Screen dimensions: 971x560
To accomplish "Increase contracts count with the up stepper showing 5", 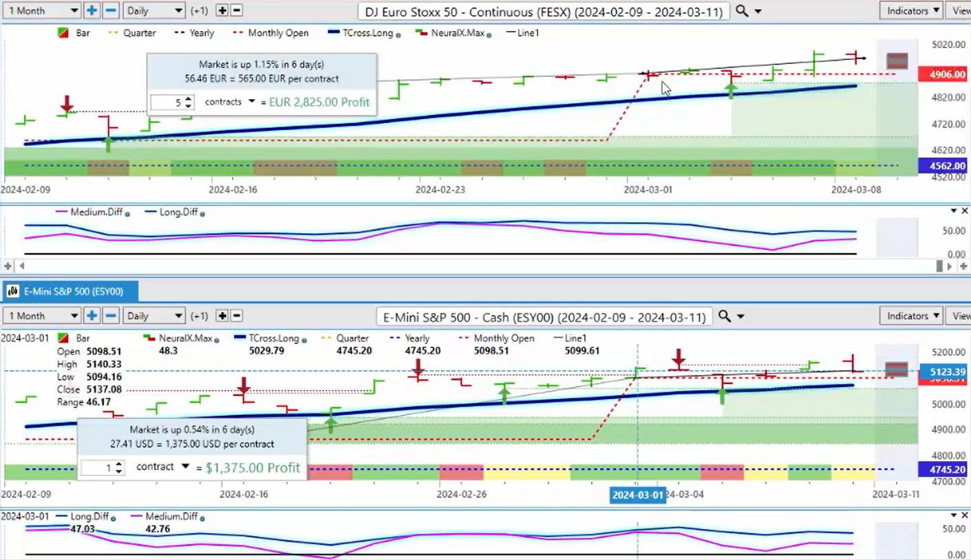I will click(189, 98).
